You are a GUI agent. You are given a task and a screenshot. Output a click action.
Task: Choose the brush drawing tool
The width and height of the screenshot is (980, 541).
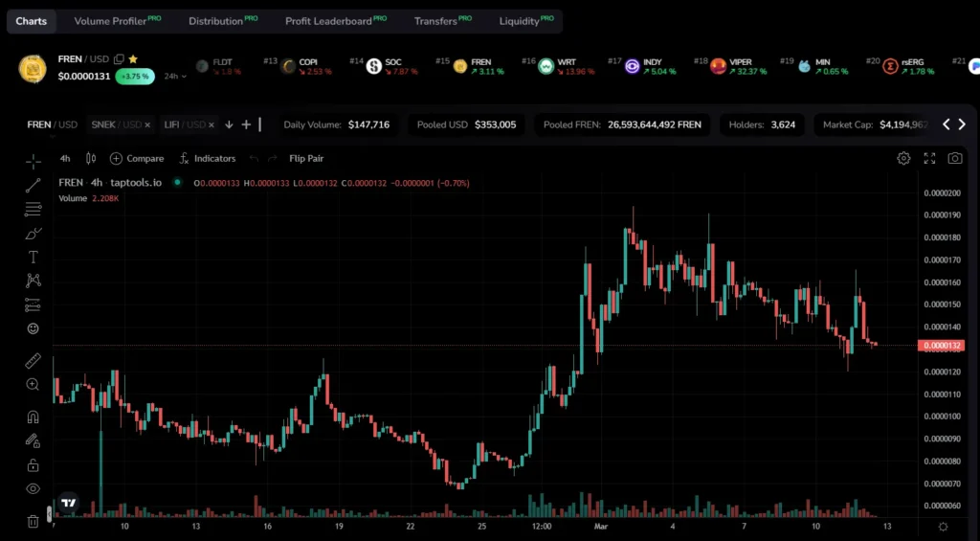[x=33, y=234]
